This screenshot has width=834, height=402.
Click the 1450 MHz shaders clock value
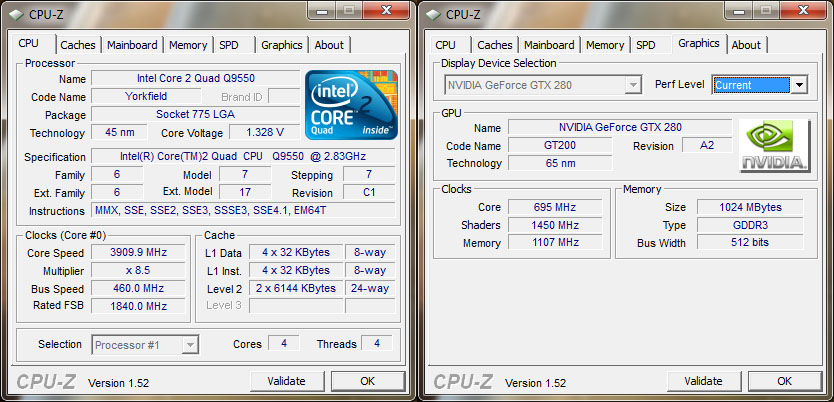(555, 225)
